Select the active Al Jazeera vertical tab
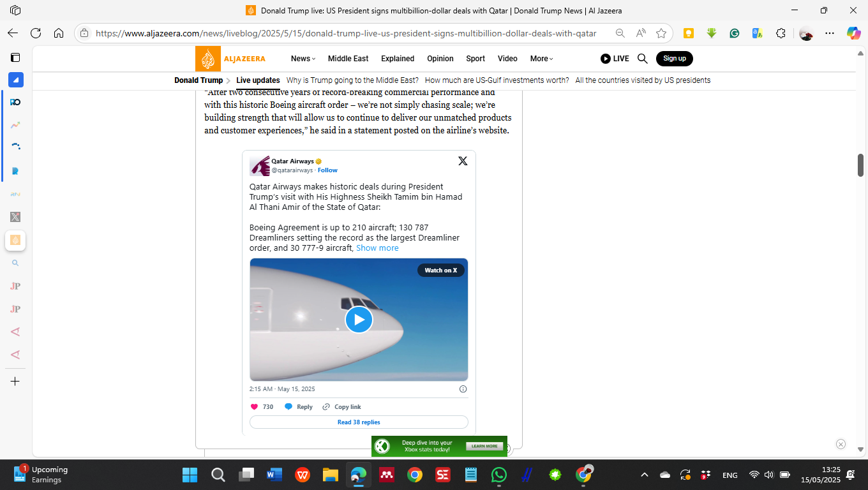 15,240
